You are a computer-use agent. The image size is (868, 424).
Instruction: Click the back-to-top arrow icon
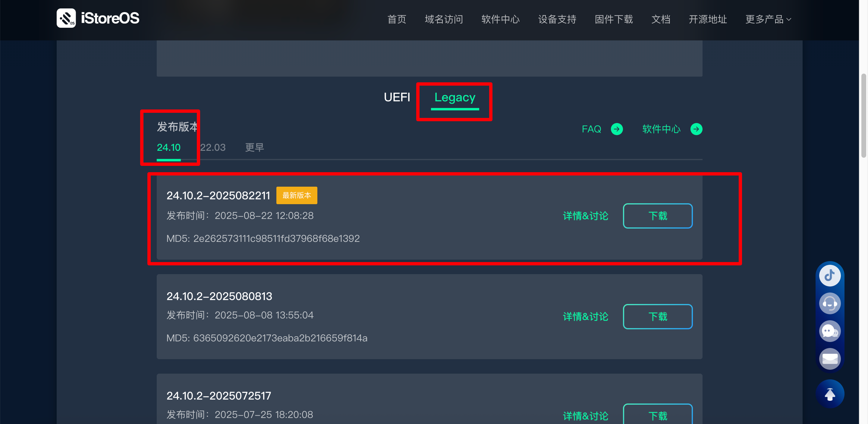(830, 394)
